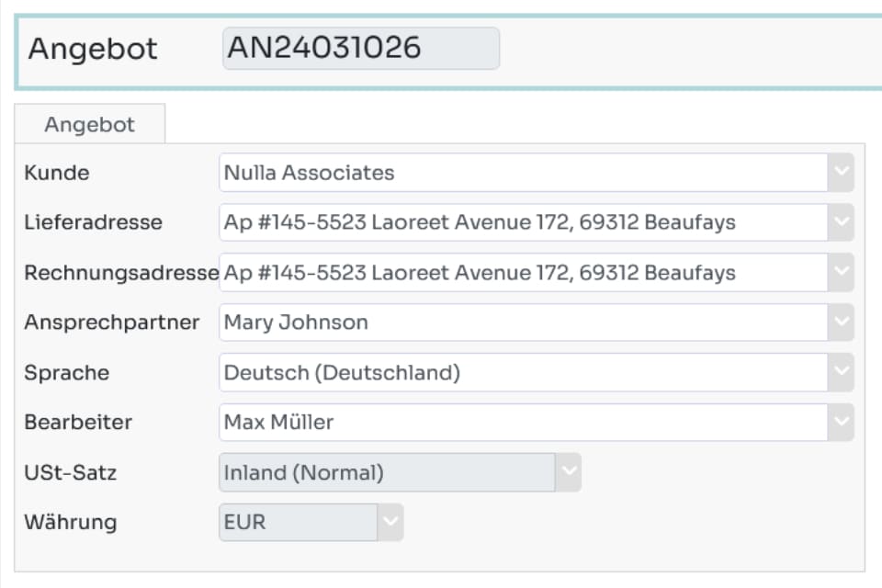Click the Deutsch (Deutschland) language field

523,372
